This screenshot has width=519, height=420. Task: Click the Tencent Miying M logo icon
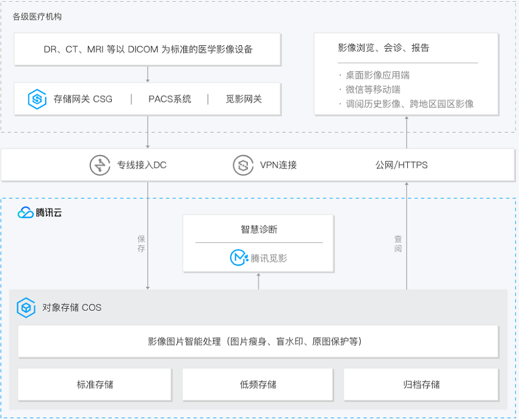tap(239, 258)
